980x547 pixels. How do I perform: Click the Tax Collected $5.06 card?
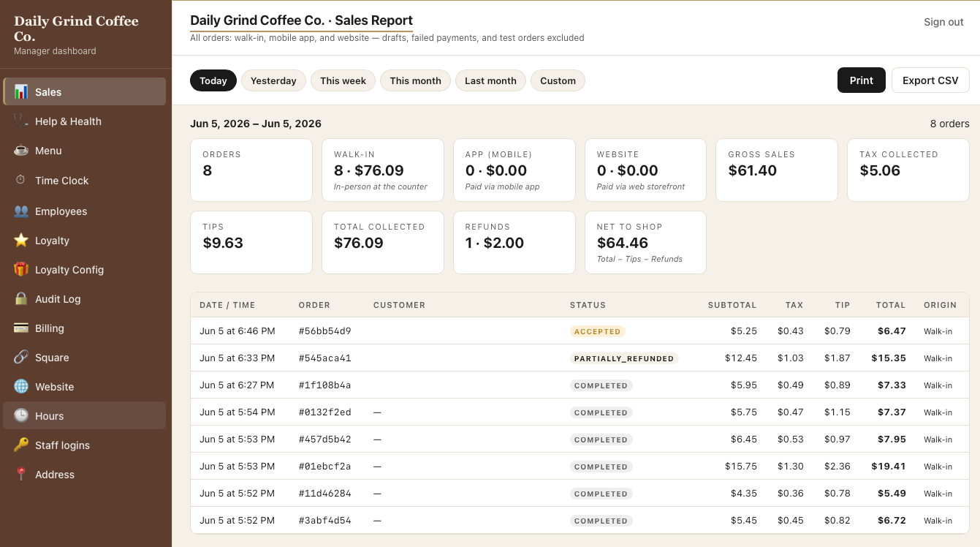click(908, 170)
